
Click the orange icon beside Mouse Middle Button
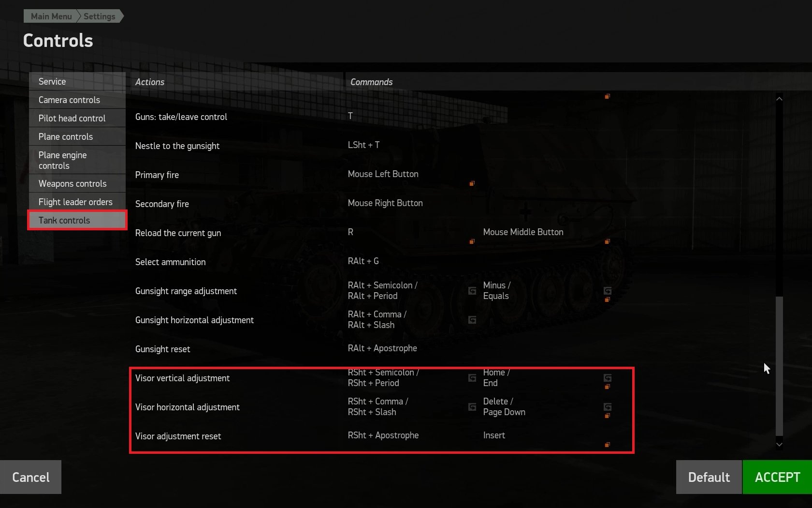pos(607,241)
